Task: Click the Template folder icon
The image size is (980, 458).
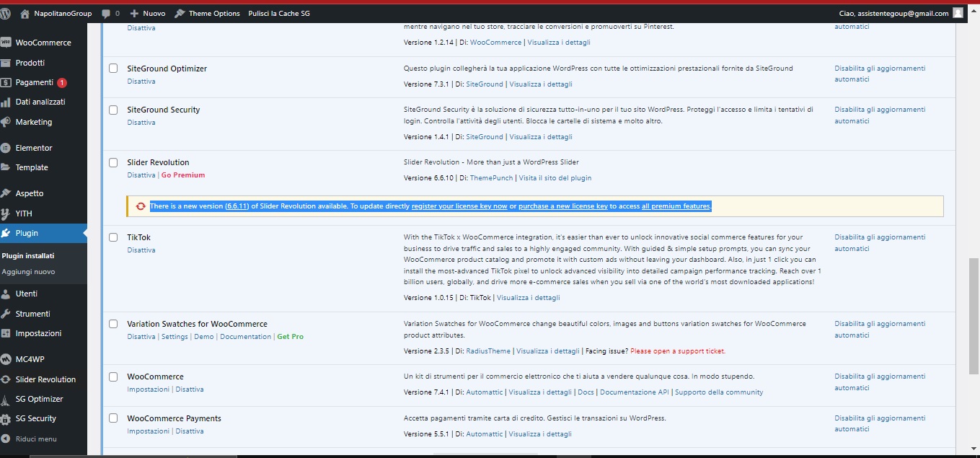Action: tap(6, 167)
